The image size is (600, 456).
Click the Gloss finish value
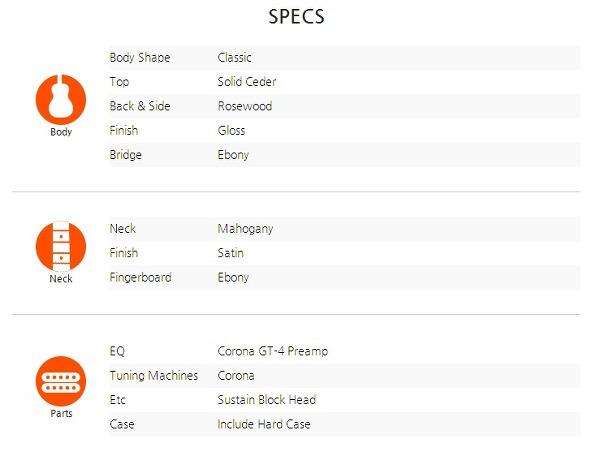[x=232, y=131]
